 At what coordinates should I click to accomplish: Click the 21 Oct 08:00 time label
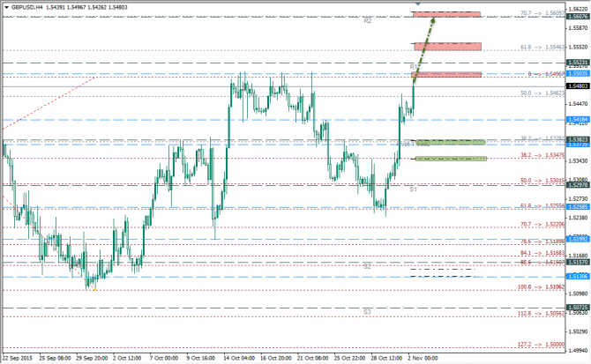[313, 358]
